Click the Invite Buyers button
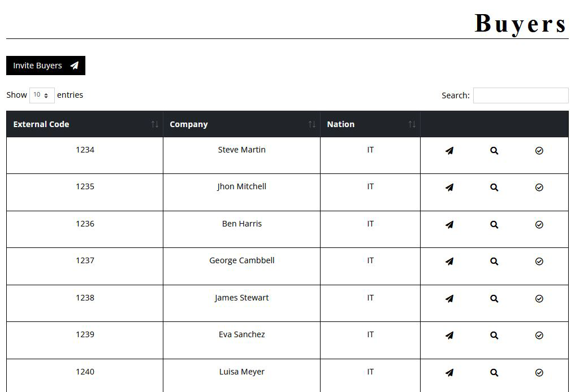 46,66
